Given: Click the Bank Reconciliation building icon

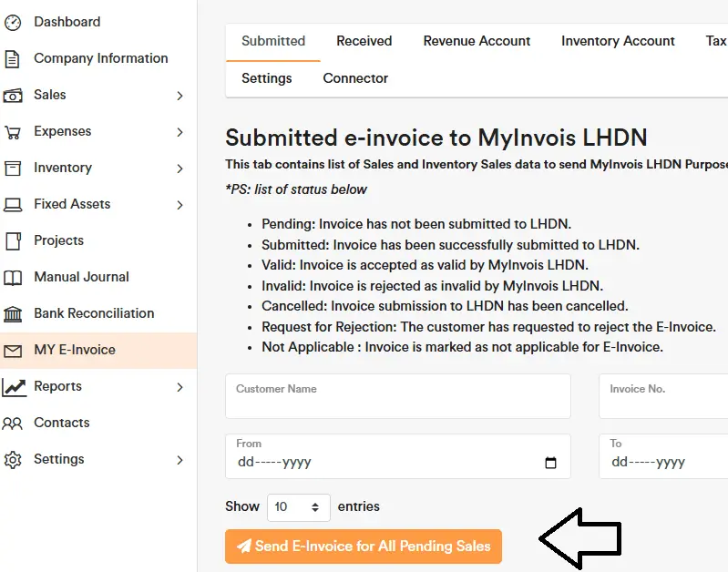Looking at the screenshot, I should (13, 314).
